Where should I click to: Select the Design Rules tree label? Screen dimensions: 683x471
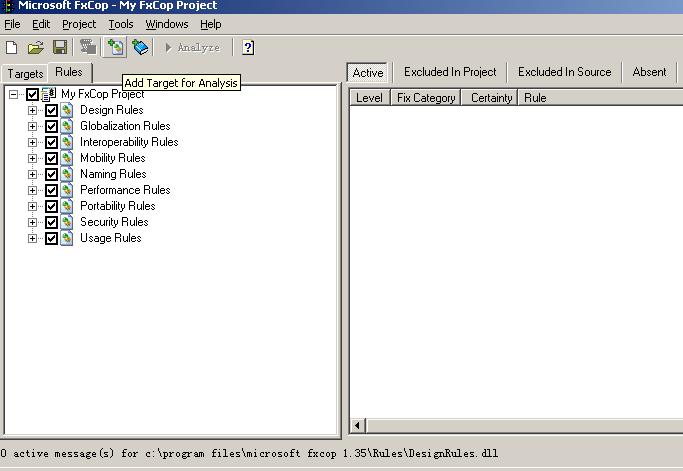click(x=112, y=110)
